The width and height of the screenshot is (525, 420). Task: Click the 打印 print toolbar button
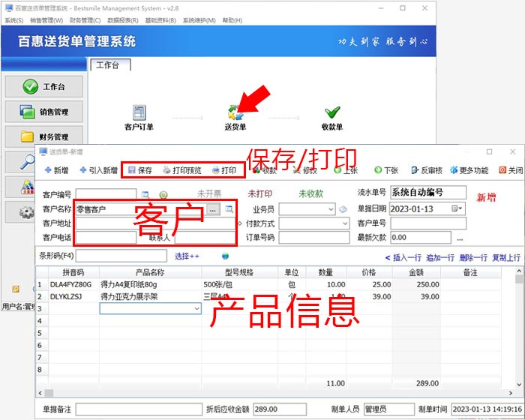pos(224,170)
